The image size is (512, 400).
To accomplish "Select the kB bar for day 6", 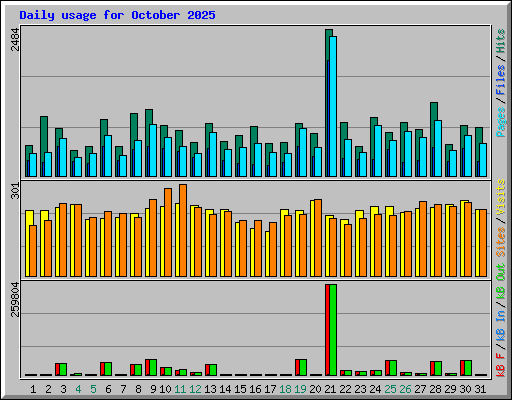I will [x=106, y=369].
